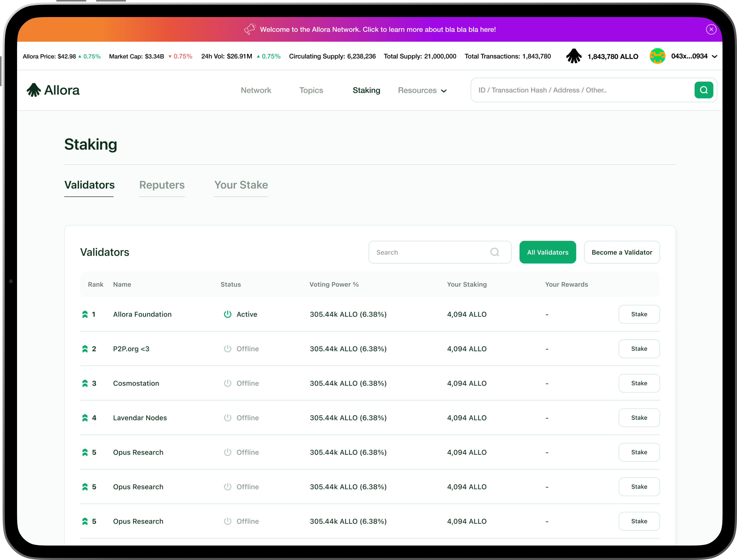Click the Offline power icon for P2P.org

point(228,349)
